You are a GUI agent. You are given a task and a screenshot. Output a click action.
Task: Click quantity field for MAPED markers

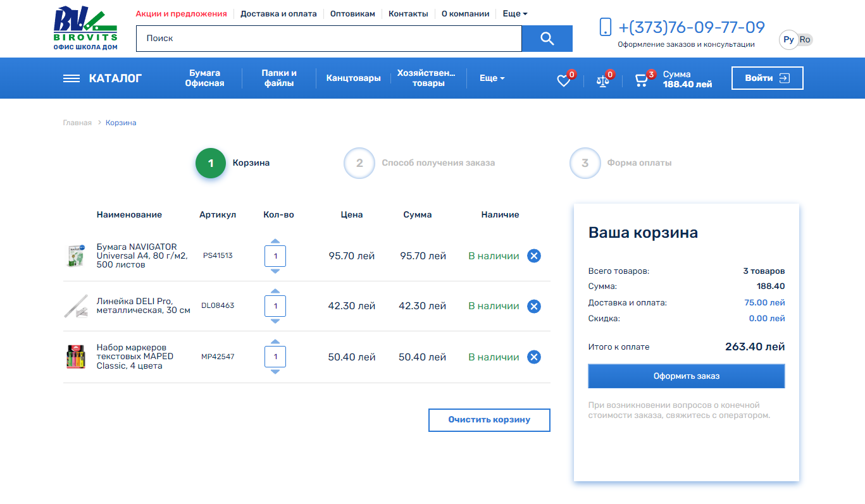click(275, 357)
